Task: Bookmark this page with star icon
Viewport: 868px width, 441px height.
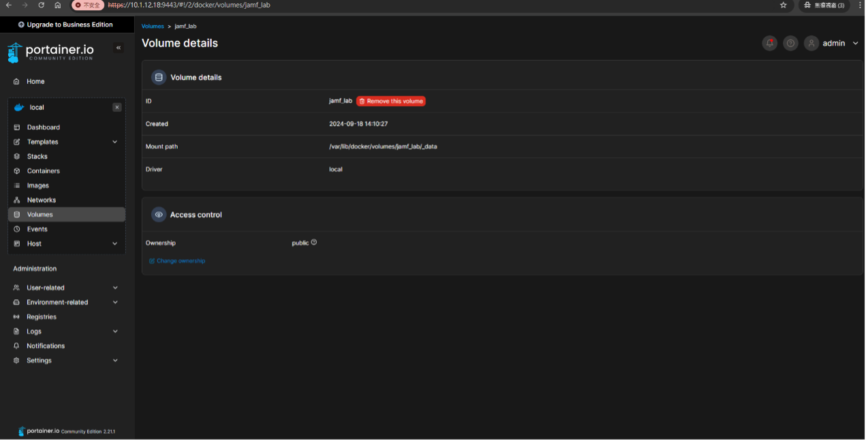Action: click(x=784, y=5)
